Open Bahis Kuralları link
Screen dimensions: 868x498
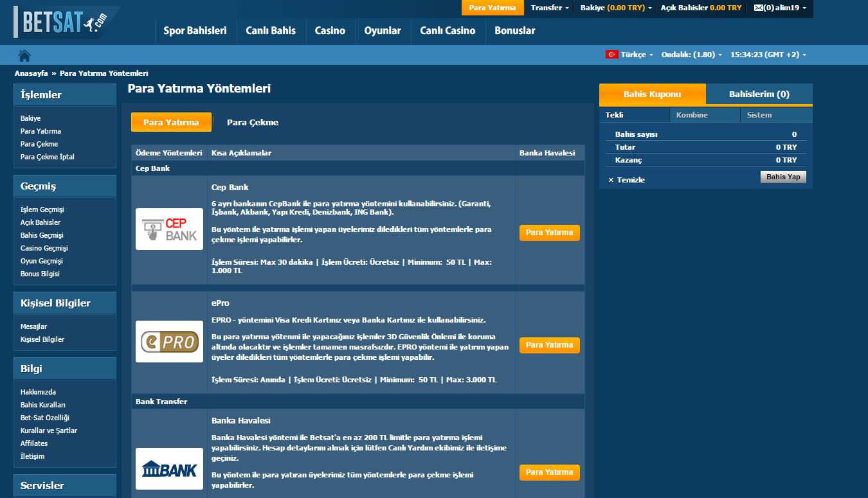point(43,405)
